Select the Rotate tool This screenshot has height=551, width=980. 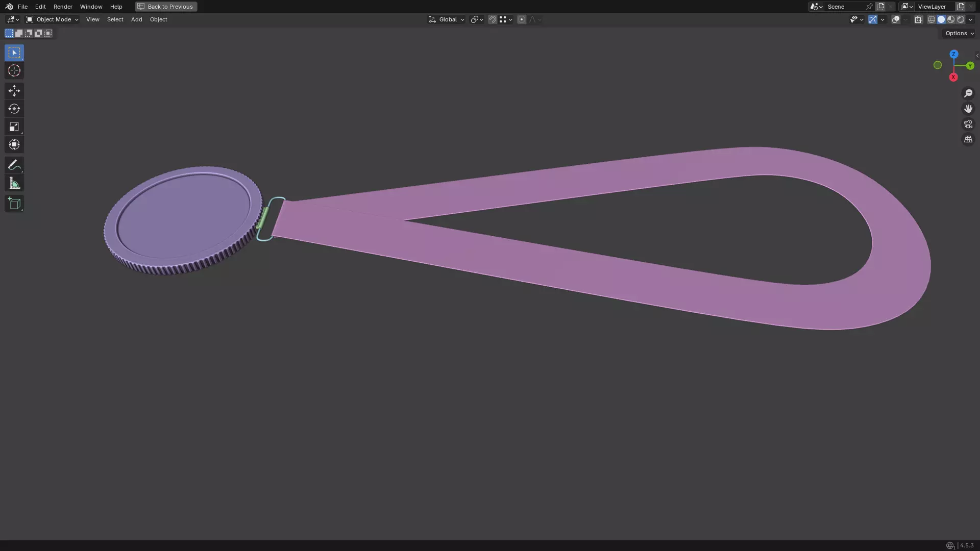pyautogui.click(x=14, y=109)
